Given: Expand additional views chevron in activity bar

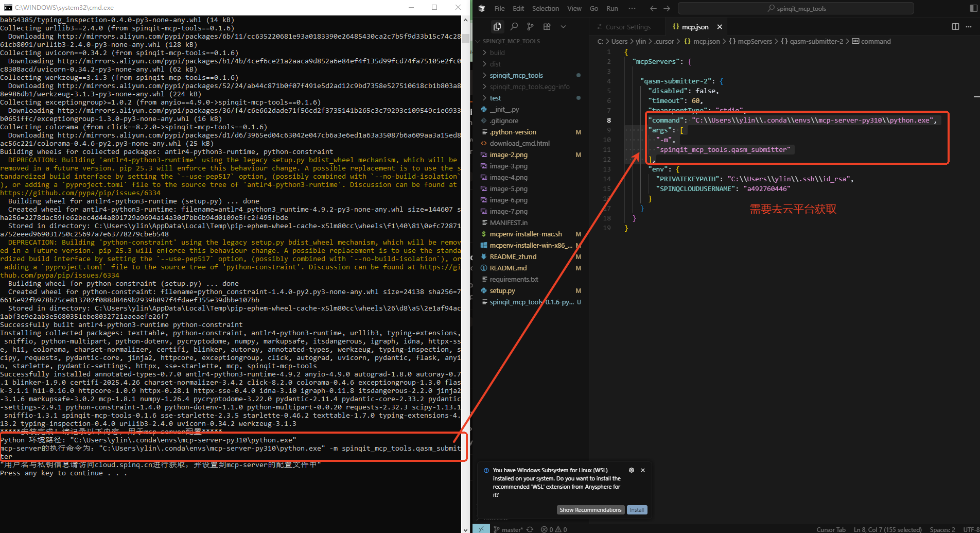Looking at the screenshot, I should [x=563, y=26].
